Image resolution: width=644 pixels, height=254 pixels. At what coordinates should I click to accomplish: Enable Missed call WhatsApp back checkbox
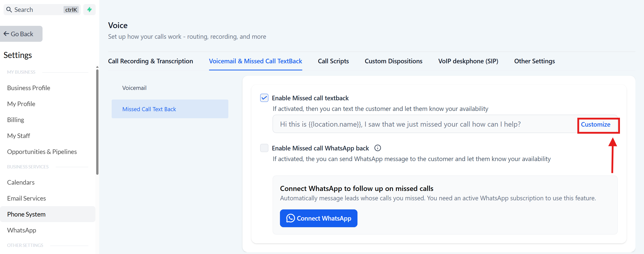pos(264,148)
